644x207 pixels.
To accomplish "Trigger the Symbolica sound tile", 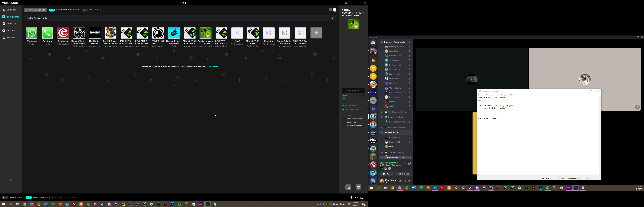I will pyautogui.click(x=63, y=33).
